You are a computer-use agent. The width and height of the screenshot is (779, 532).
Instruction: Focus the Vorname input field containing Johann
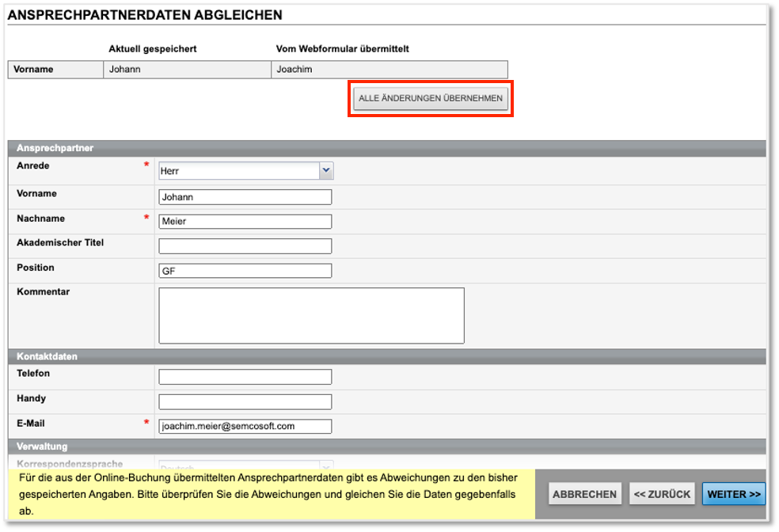click(245, 197)
